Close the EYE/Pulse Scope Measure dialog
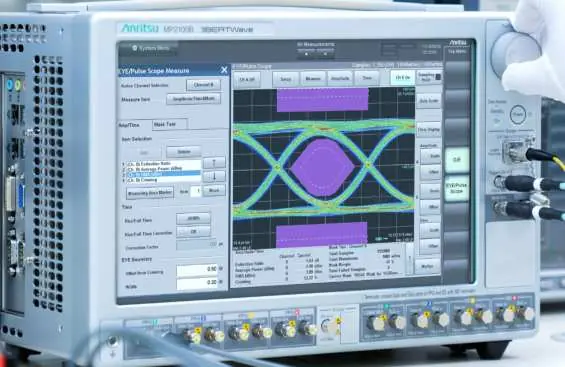This screenshot has width=565, height=367. (224, 70)
